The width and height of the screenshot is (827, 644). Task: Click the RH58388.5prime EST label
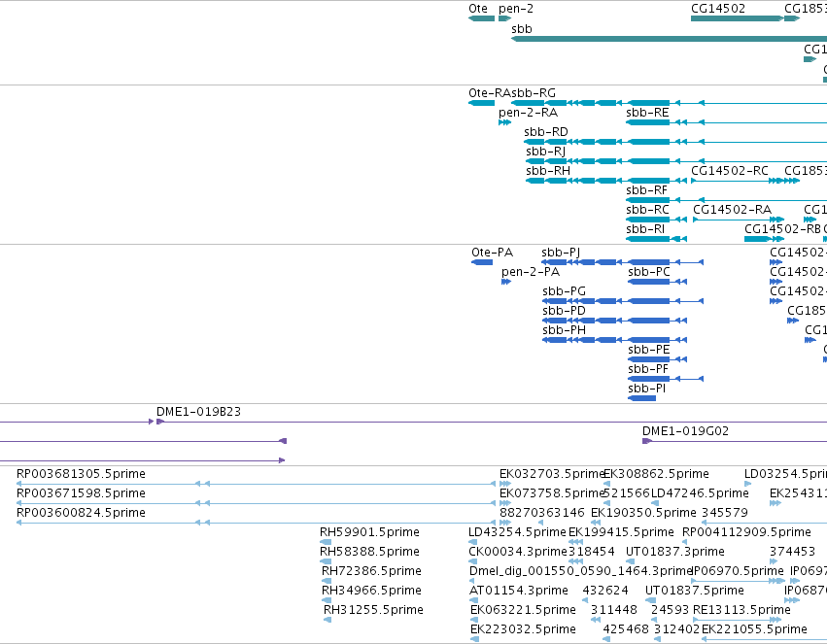369,552
